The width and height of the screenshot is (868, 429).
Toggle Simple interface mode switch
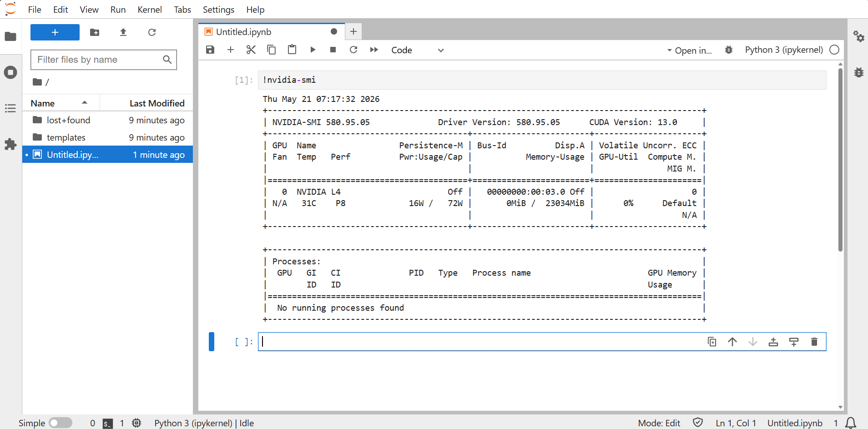pyautogui.click(x=61, y=423)
